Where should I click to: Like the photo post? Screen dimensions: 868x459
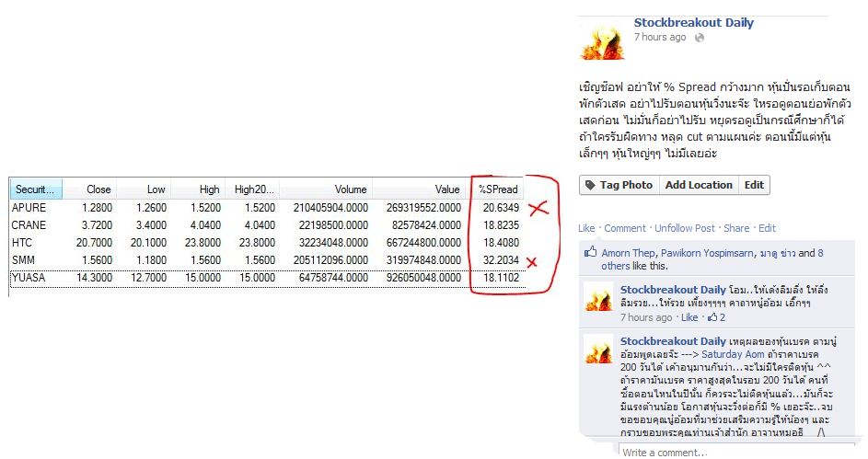(x=586, y=228)
